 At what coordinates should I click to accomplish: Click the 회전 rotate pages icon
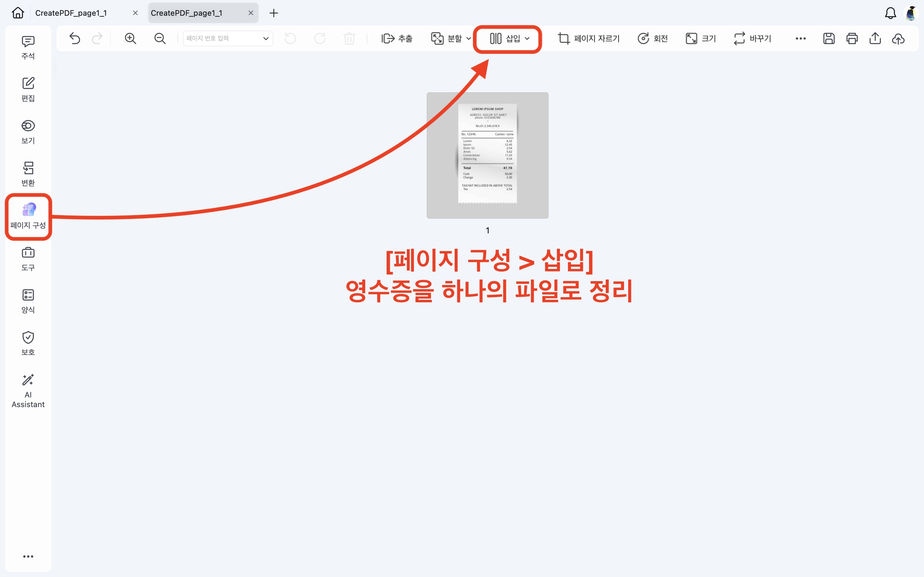(x=653, y=38)
